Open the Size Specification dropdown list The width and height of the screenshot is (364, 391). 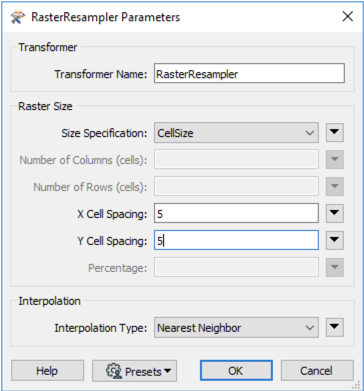tap(236, 133)
